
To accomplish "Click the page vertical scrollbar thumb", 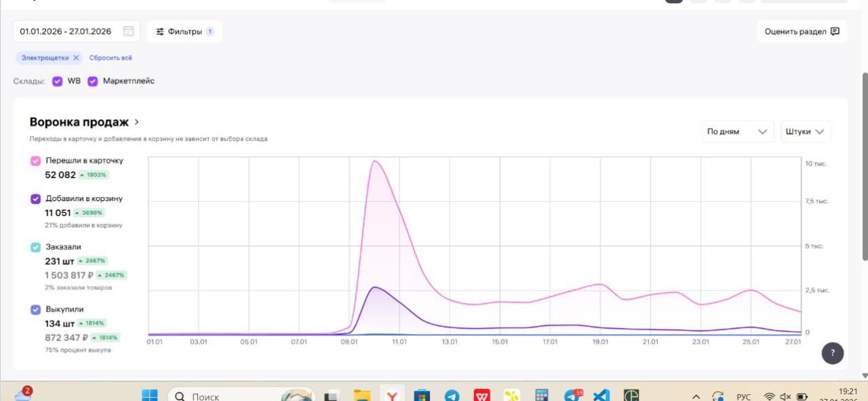I will pos(865,166).
